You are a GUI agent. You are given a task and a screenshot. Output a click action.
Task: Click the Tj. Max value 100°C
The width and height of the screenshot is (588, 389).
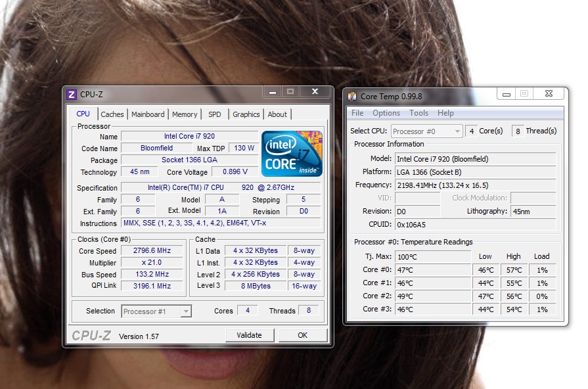(433, 257)
